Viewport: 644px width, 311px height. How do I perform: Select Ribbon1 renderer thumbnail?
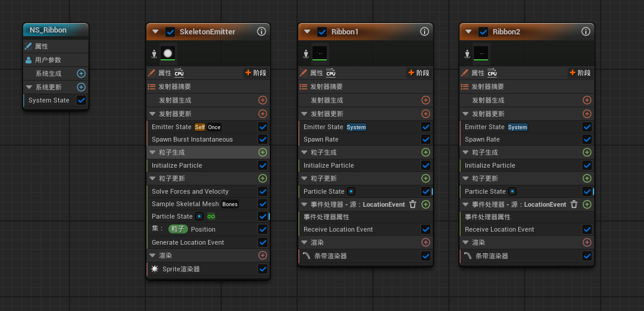coord(319,53)
